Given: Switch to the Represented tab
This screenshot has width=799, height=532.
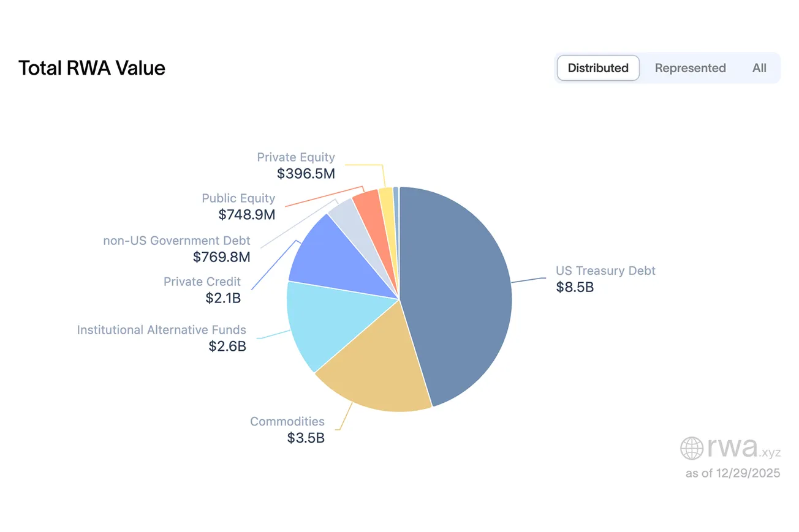Looking at the screenshot, I should tap(690, 68).
